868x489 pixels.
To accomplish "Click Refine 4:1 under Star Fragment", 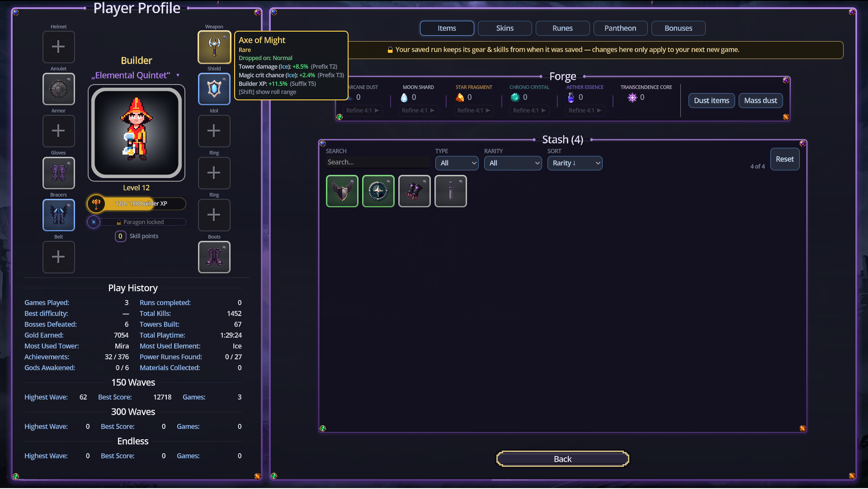I will [473, 111].
